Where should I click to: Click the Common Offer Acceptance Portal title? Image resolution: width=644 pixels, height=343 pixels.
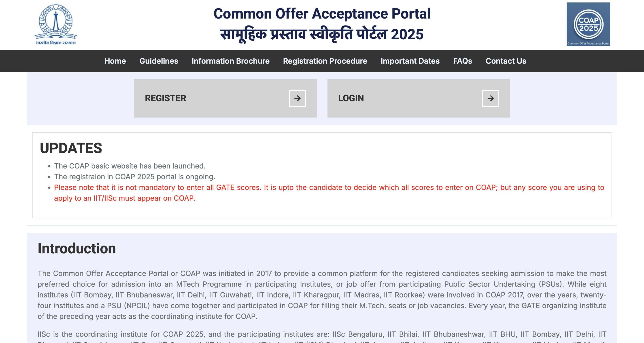[322, 13]
